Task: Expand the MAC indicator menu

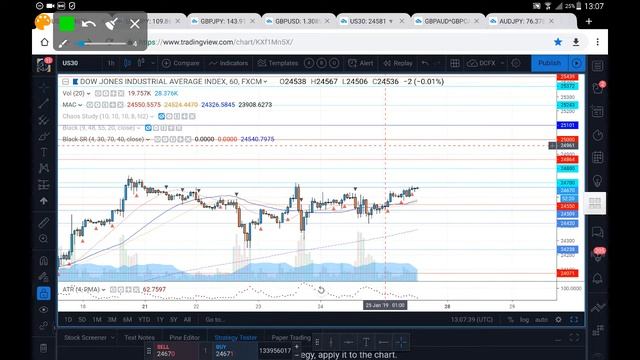Action: tap(80, 105)
